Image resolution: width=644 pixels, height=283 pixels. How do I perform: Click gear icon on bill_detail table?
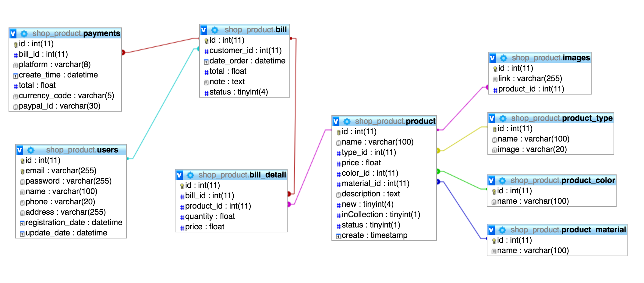190,175
